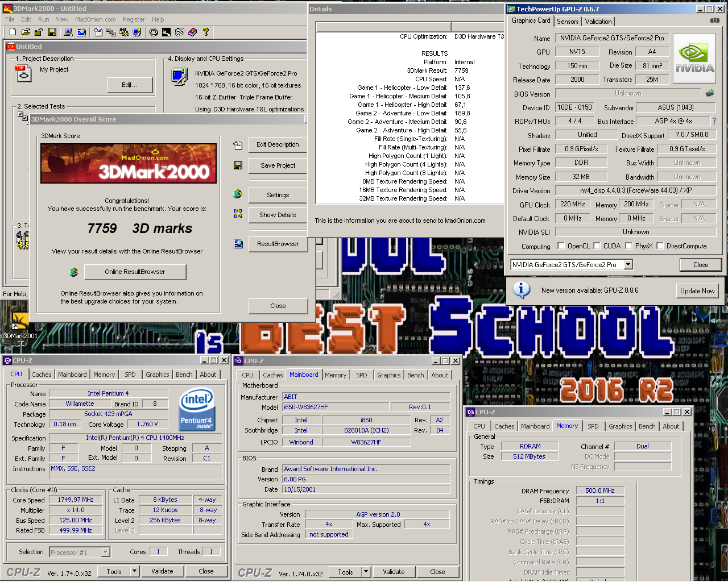
Task: Click the Online ResultBrowser button
Action: pyautogui.click(x=135, y=272)
